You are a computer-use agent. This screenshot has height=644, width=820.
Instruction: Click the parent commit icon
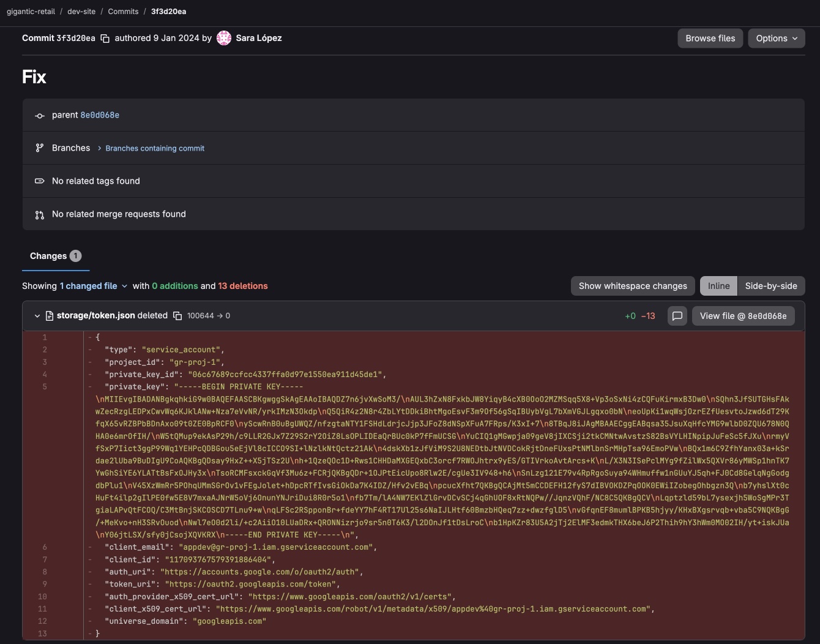39,115
